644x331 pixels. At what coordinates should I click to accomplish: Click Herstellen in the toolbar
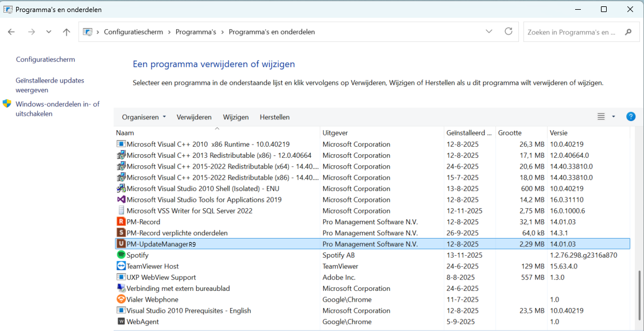275,117
